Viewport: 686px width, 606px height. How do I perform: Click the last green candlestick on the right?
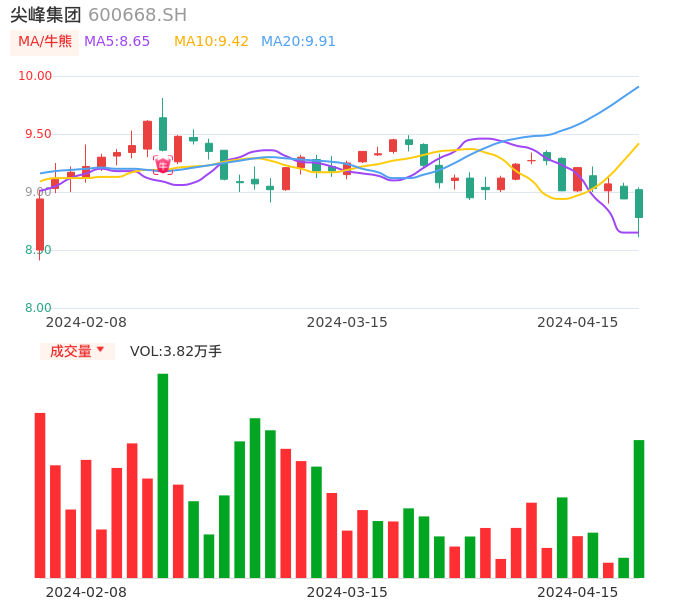coord(639,203)
